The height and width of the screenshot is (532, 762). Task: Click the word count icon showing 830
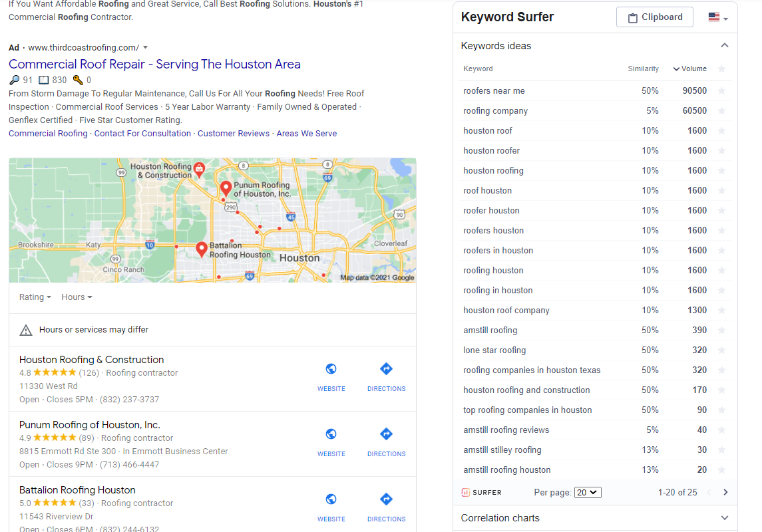tap(44, 80)
